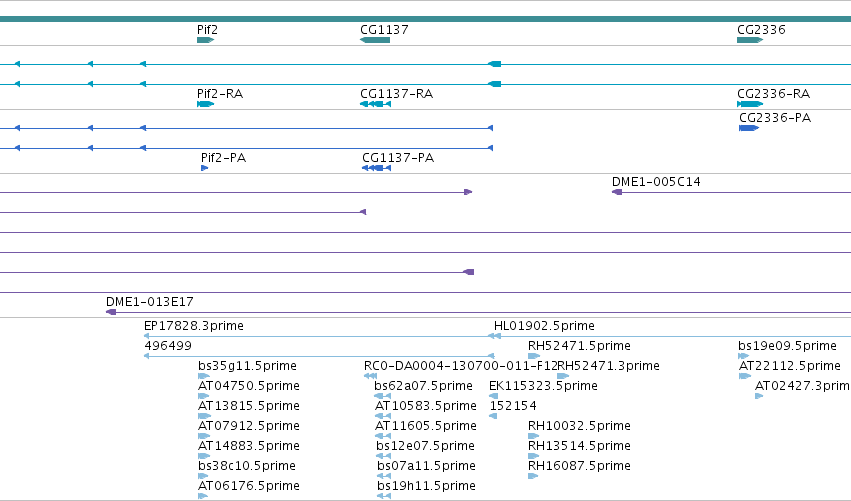The image size is (851, 501).
Task: Select the RH16087.5prime EST glyph
Action: pos(534,476)
